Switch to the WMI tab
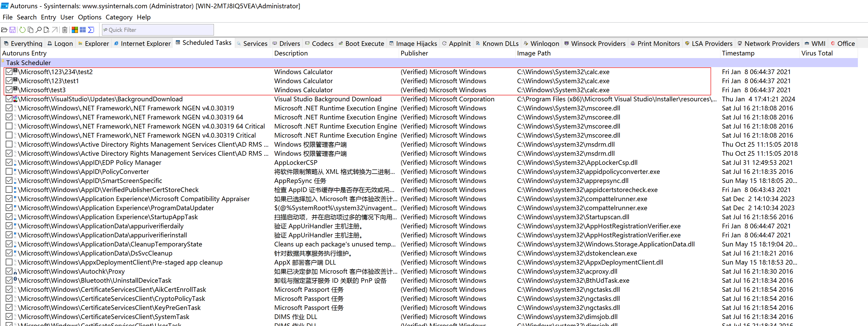This screenshot has height=326, width=868. [x=815, y=44]
